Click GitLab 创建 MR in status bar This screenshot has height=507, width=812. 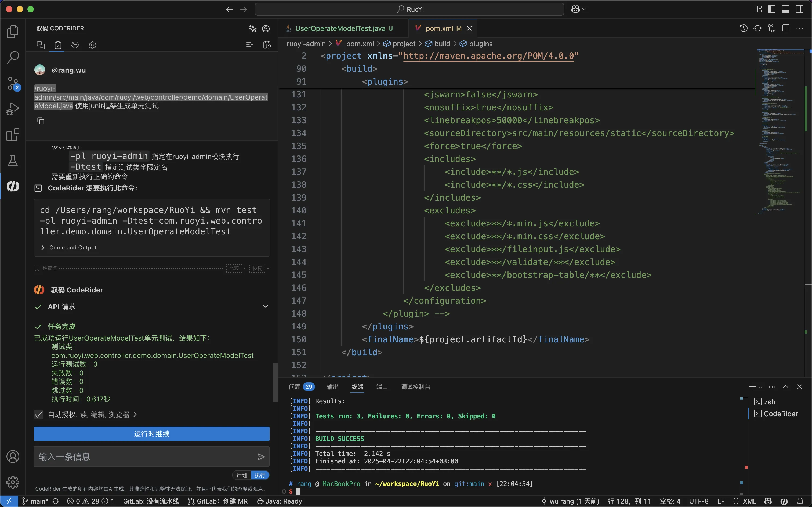pyautogui.click(x=218, y=501)
